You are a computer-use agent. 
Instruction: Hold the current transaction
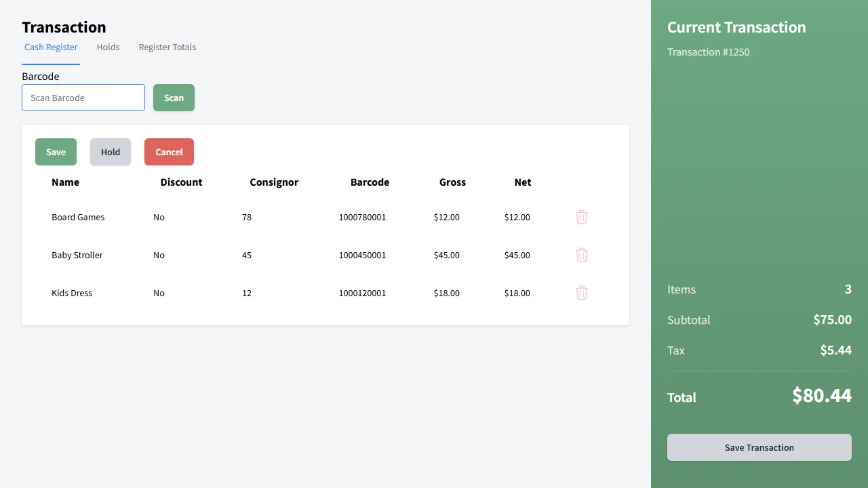pyautogui.click(x=110, y=152)
